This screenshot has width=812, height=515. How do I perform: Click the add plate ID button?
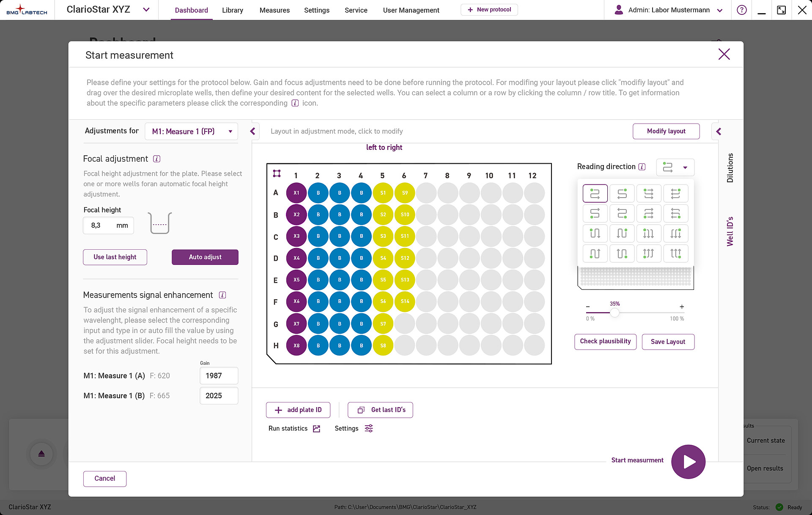coord(298,410)
